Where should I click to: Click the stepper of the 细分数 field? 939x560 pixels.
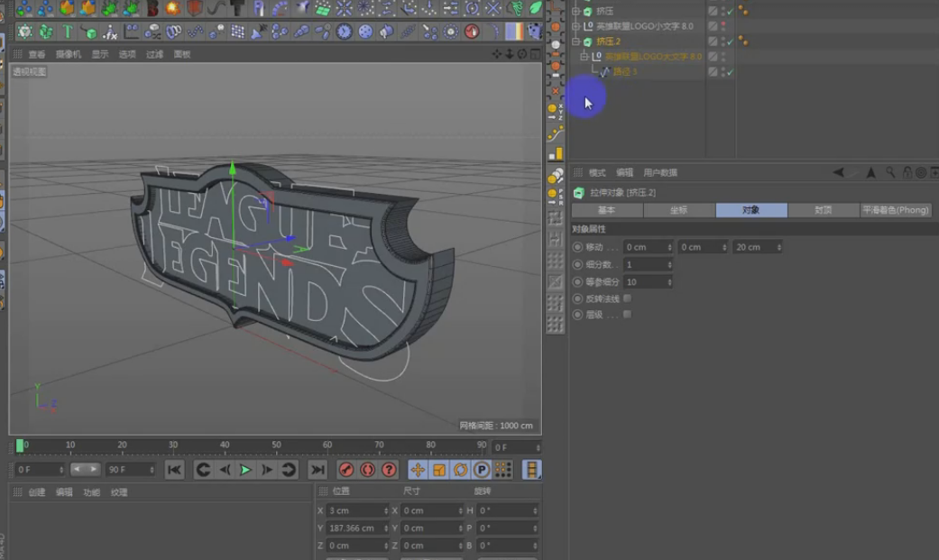669,264
